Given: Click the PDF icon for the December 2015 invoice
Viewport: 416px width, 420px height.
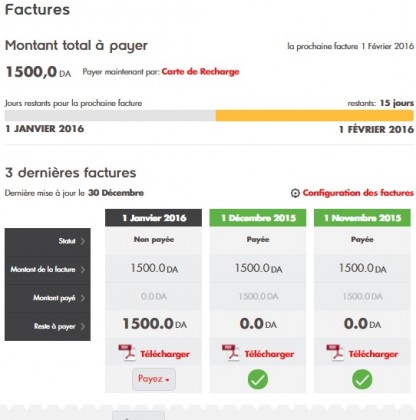Looking at the screenshot, I should pos(231,353).
